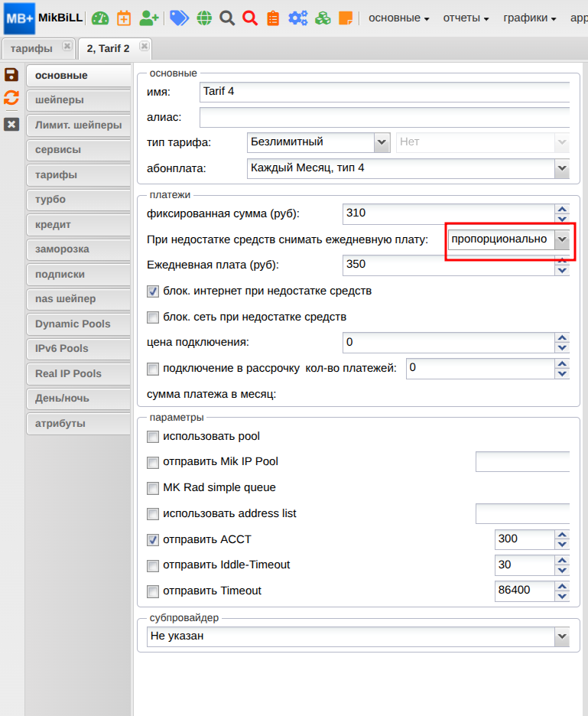Screen dimensions: 588x716
Task: Increase отправить ACCT value
Action: tap(562, 535)
